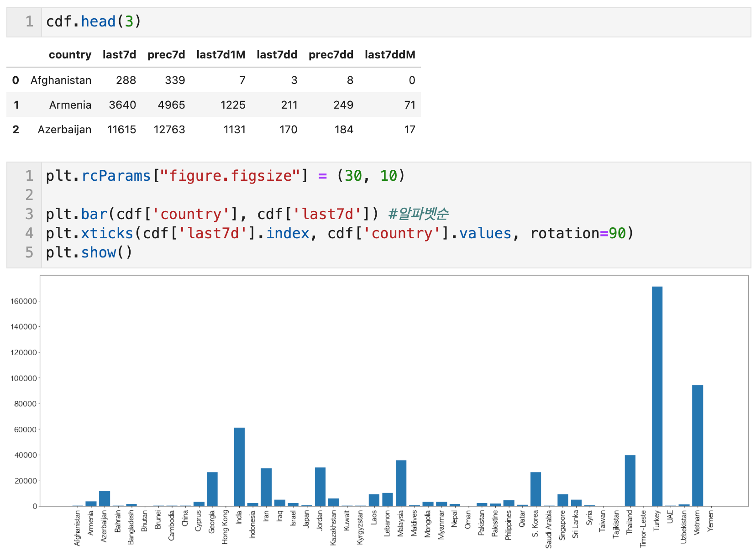Select the 'prec7dd' column header

click(331, 55)
